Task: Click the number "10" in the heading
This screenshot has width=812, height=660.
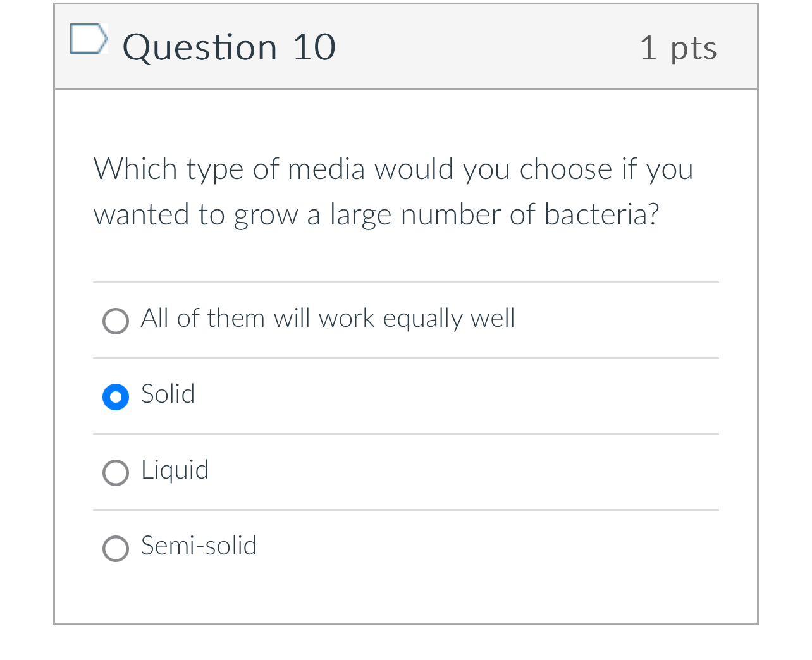Action: click(314, 47)
